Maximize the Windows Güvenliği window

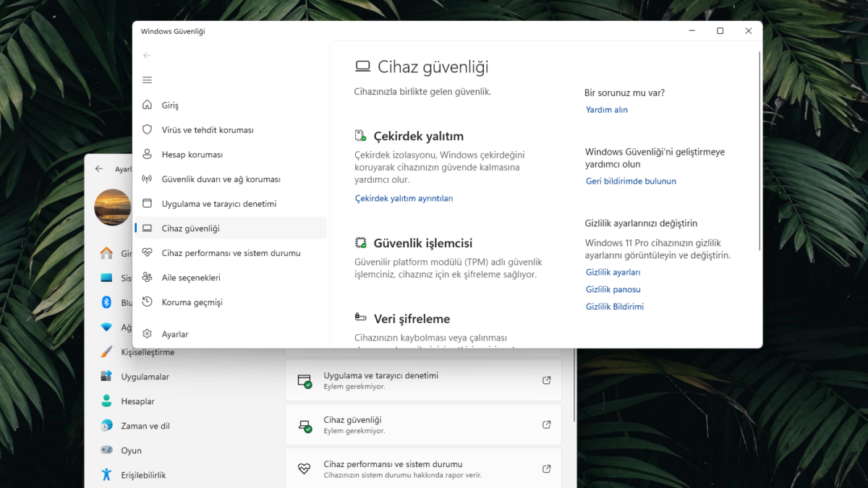pyautogui.click(x=720, y=31)
